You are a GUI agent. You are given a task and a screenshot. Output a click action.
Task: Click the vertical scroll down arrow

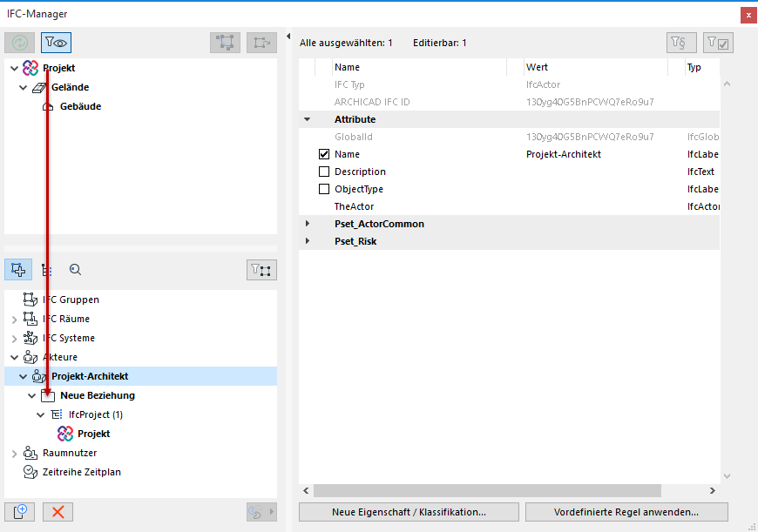tap(727, 476)
